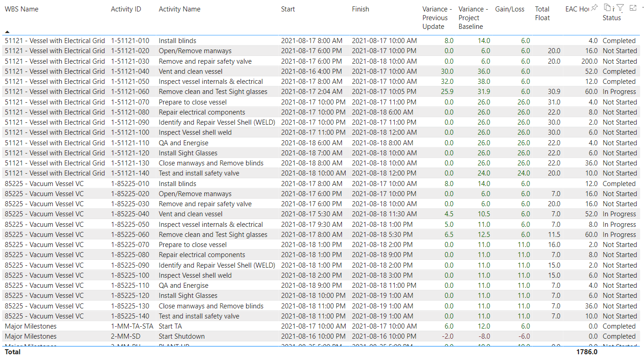Click activity ID 1-85225-040 cell
Viewport: 644px width, 357px height.
130,214
